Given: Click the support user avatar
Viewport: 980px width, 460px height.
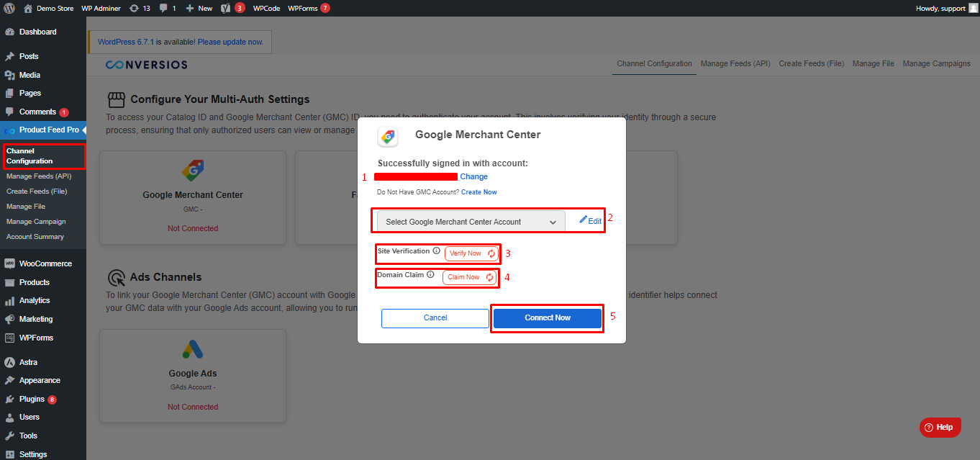Looking at the screenshot, I should [x=973, y=8].
